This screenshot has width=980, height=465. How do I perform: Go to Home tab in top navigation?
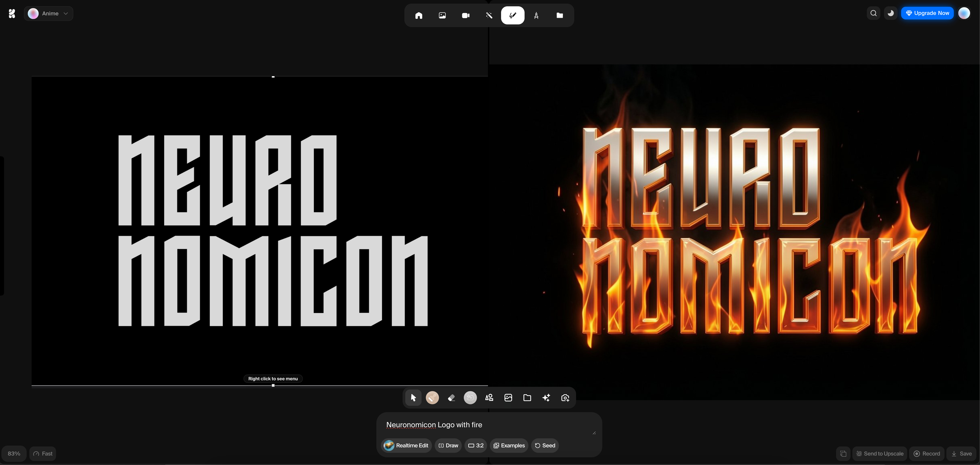[418, 15]
